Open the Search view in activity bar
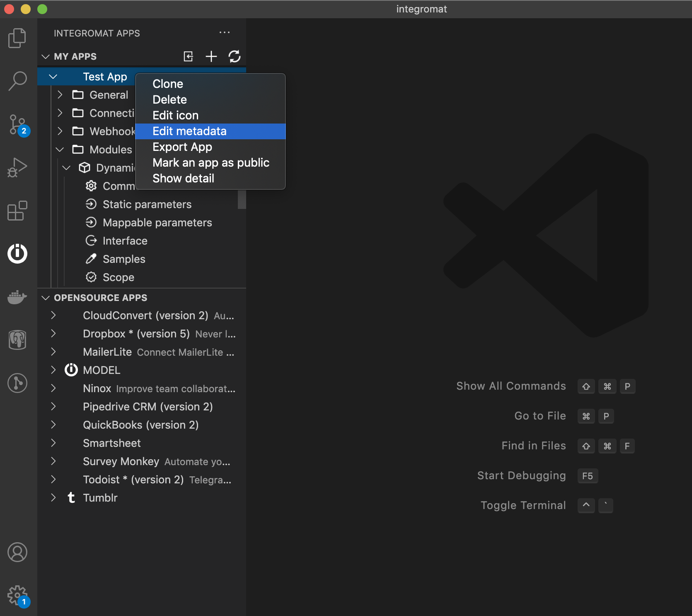Screen dimensions: 692x616 tap(17, 81)
